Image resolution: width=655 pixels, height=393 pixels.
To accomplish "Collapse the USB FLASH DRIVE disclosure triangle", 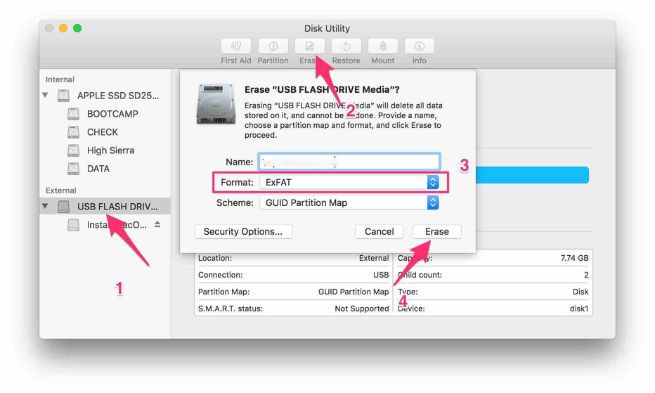I will tap(45, 206).
